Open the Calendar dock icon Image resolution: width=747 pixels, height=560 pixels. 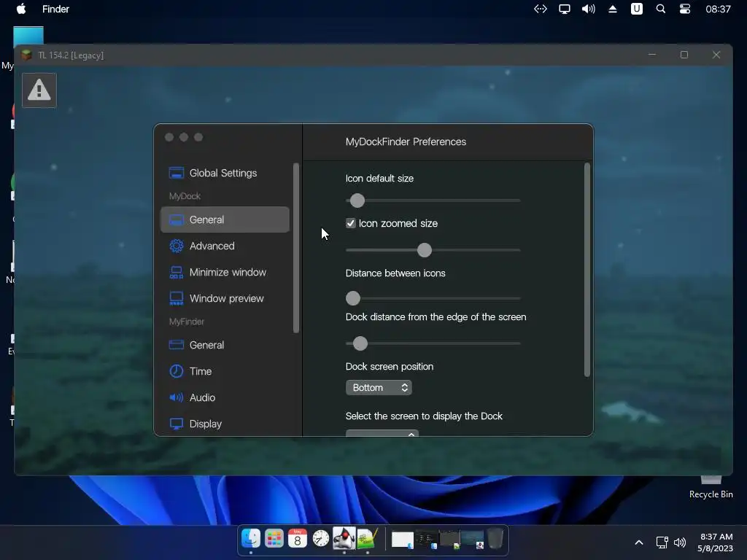pos(298,539)
